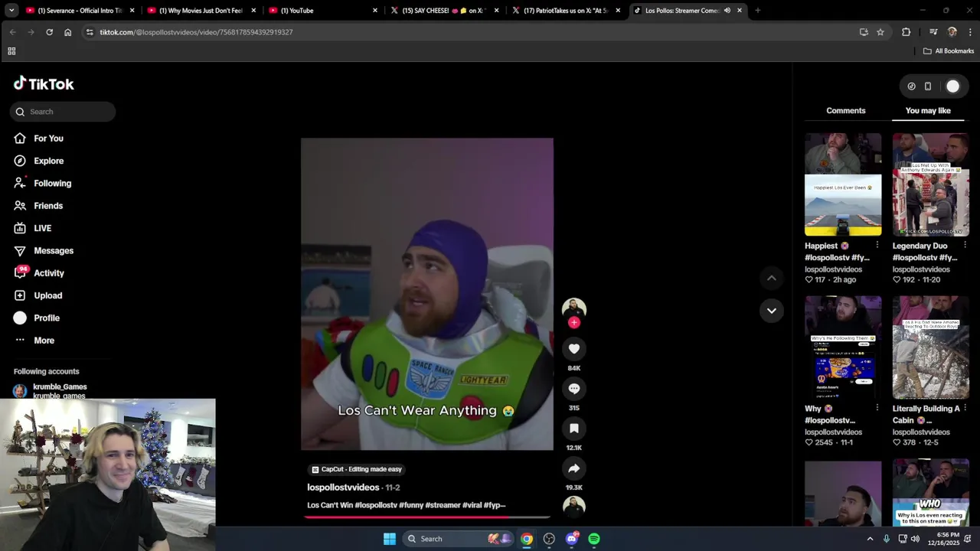Open the apps grid in bookmarks bar

(x=11, y=51)
